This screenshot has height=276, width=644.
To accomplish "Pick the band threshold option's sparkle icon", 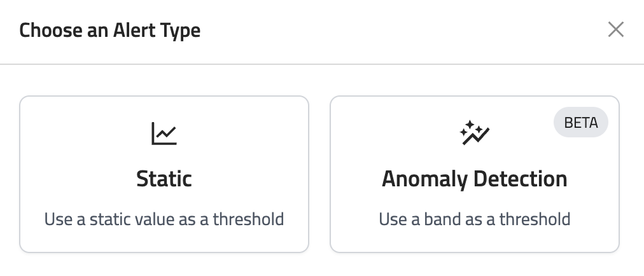I will 474,133.
